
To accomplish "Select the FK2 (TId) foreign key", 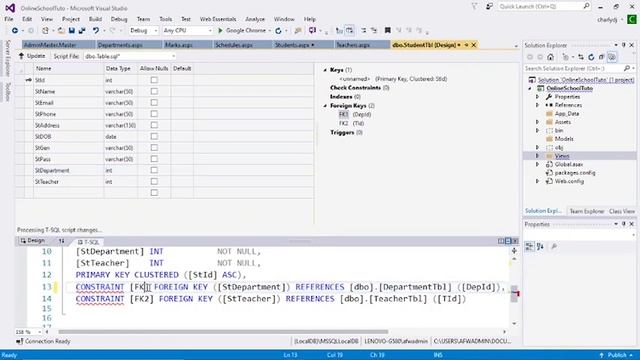I will click(x=351, y=123).
